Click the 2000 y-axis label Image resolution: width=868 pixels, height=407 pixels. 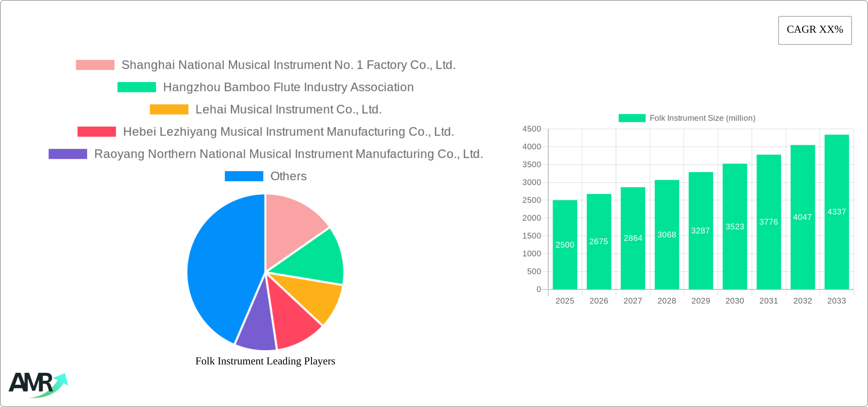tap(531, 218)
